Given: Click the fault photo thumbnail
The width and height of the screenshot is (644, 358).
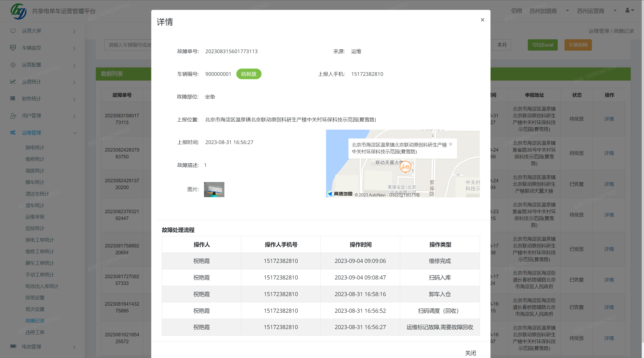Looking at the screenshot, I should coord(214,189).
